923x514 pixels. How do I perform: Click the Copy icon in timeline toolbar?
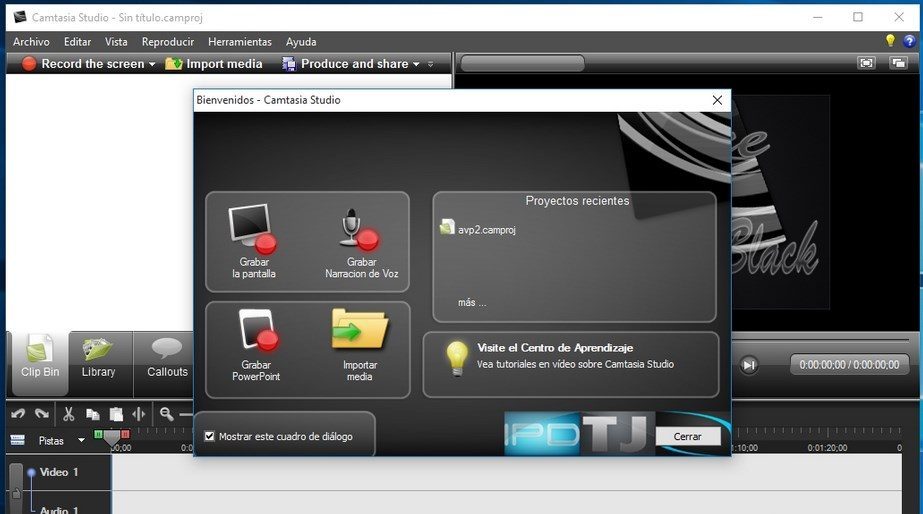[92, 414]
